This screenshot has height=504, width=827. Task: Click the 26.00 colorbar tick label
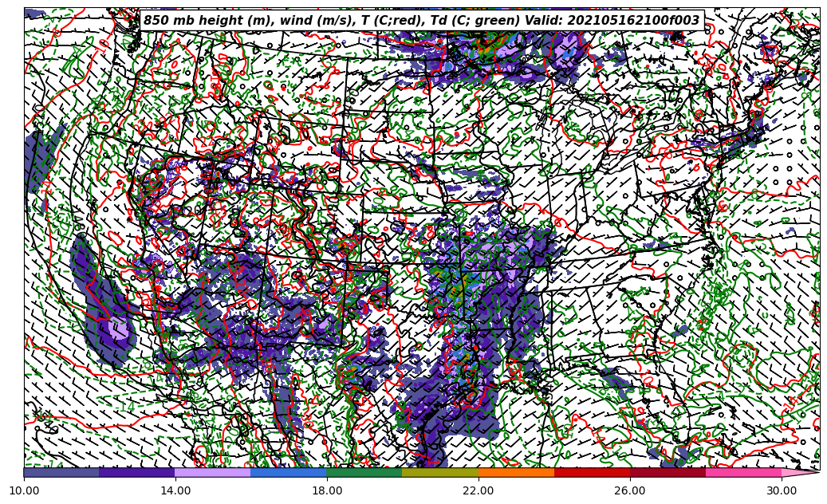[x=630, y=490]
